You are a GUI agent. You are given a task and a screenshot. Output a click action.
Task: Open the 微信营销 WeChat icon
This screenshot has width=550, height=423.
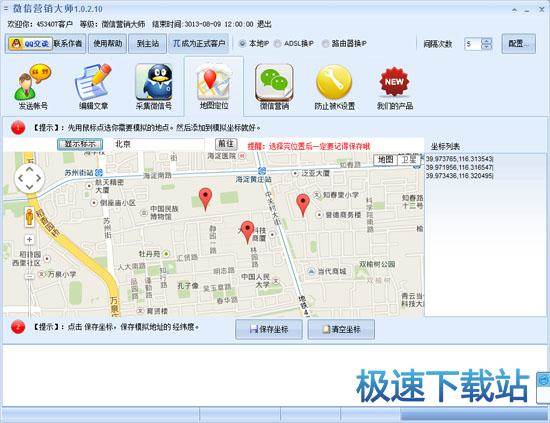pos(274,86)
